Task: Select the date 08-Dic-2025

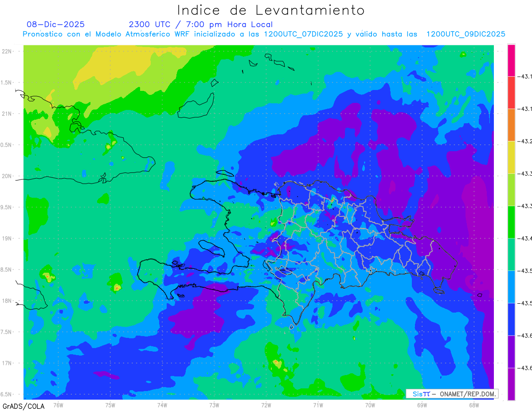Action: 55,24
